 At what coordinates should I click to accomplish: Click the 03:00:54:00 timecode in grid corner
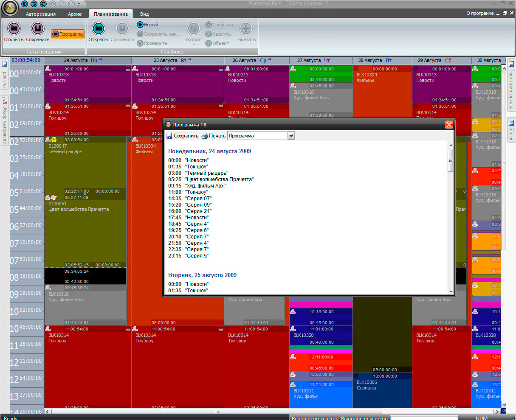[26, 60]
